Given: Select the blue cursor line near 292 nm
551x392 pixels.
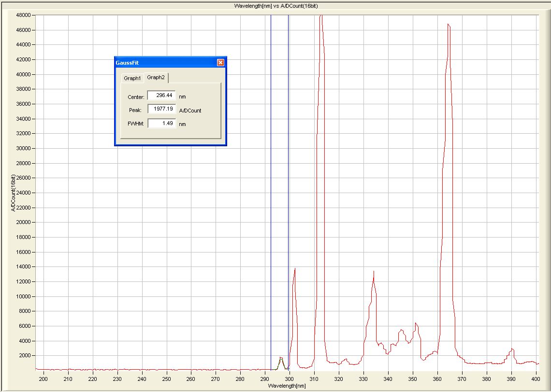Looking at the screenshot, I should [x=271, y=193].
